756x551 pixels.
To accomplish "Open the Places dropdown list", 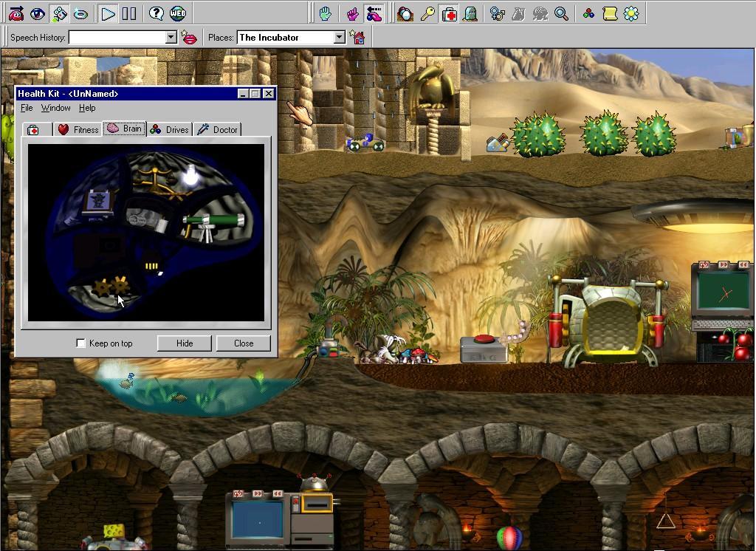I will pyautogui.click(x=339, y=38).
